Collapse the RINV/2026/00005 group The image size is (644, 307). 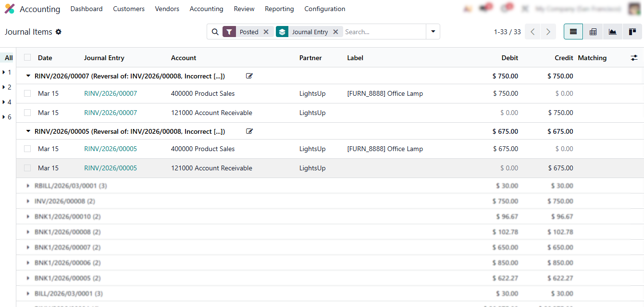(28, 131)
